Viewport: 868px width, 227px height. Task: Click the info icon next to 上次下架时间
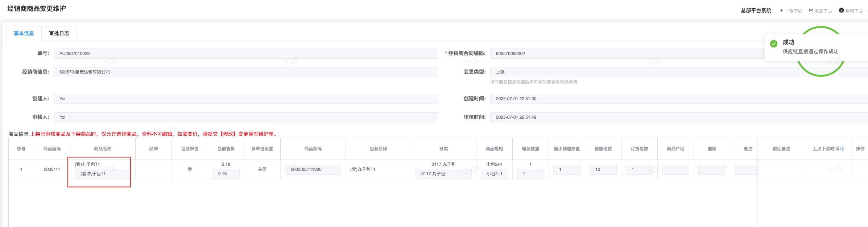842,149
